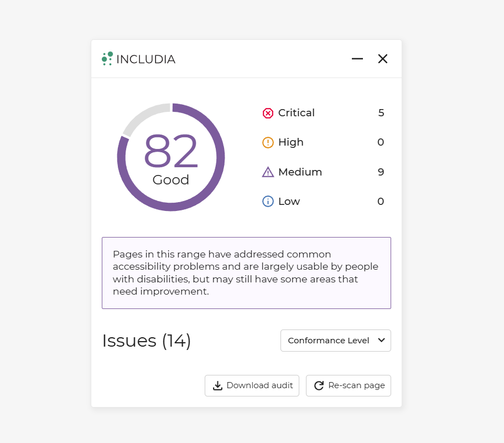Close the Includia panel

click(382, 59)
